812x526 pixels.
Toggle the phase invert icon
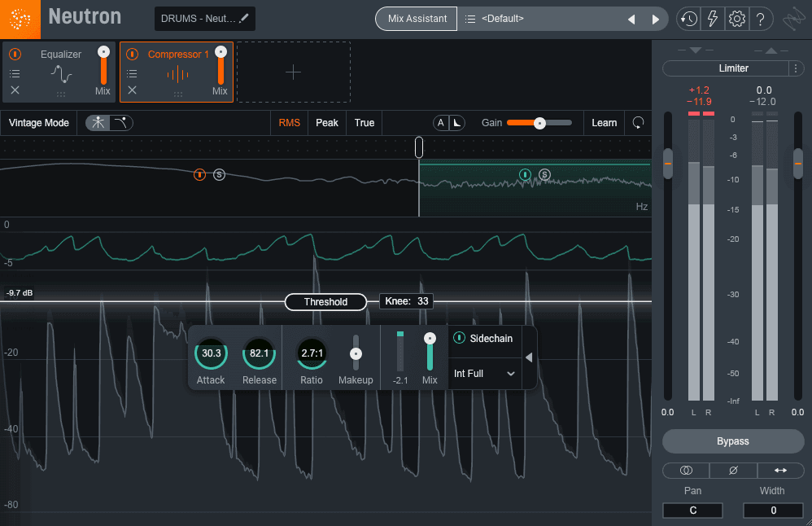point(733,470)
